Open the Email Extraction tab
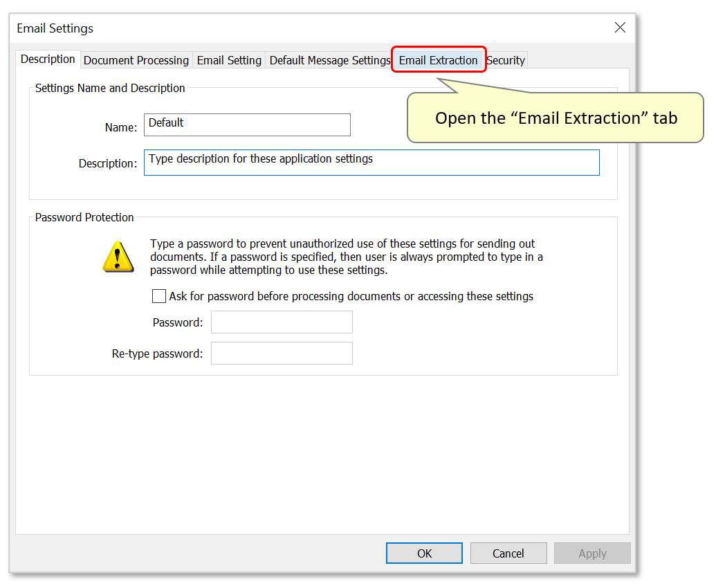This screenshot has height=588, width=716. click(x=439, y=60)
